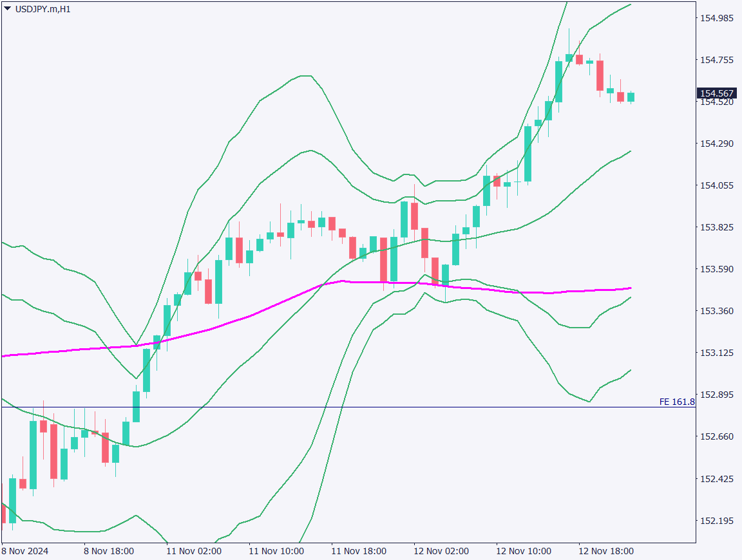Select the current price tag 154.567
742x560 pixels.
[718, 93]
